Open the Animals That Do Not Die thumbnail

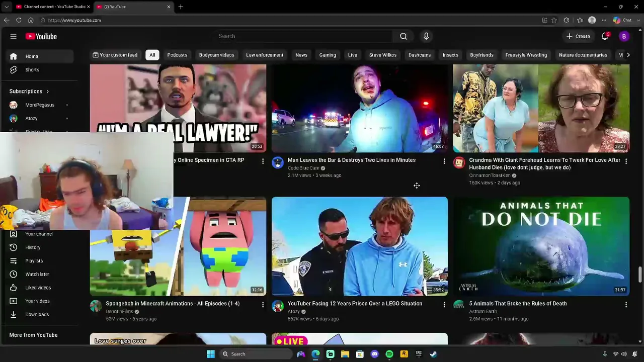[541, 246]
